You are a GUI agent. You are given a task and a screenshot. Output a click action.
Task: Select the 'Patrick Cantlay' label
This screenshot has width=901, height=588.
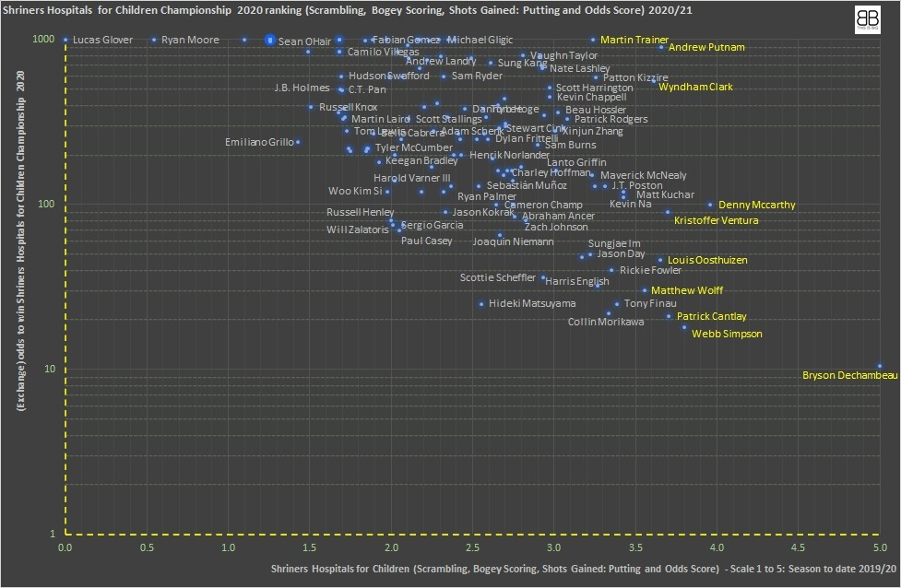click(x=711, y=316)
